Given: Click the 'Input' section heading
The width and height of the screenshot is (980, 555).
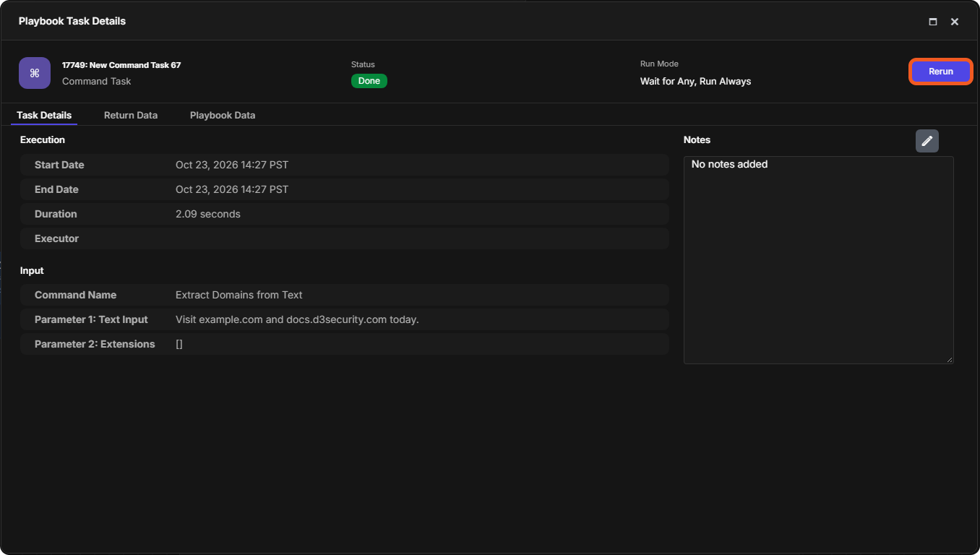Looking at the screenshot, I should 32,270.
